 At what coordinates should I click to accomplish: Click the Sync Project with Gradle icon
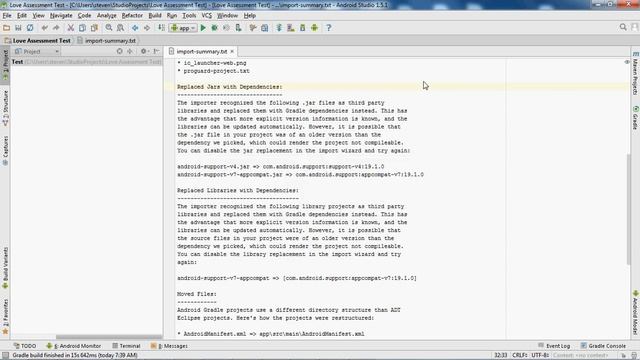tap(279, 28)
